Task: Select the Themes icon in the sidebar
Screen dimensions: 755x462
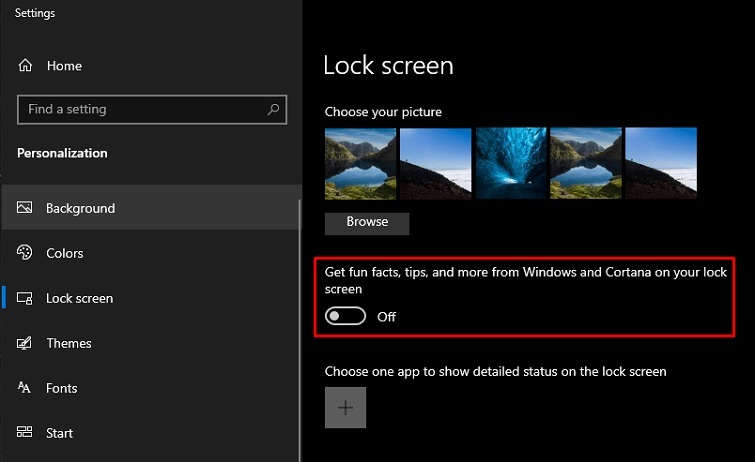Action: pos(25,343)
